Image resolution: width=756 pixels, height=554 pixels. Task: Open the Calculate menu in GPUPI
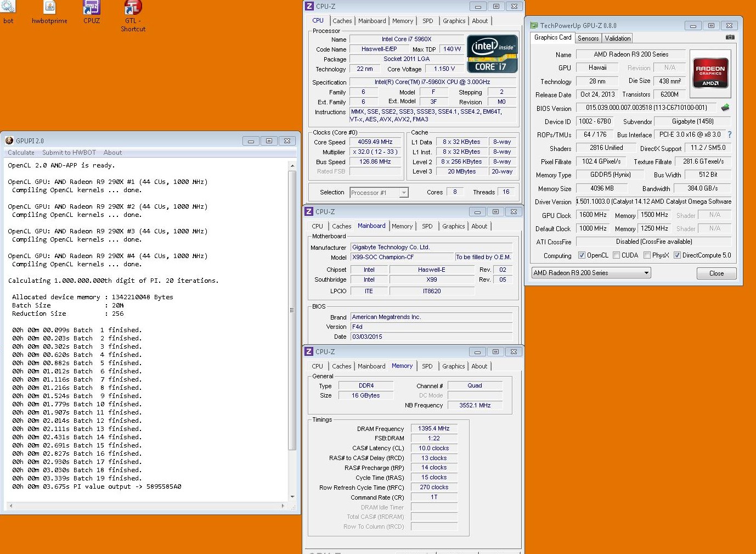[21, 153]
